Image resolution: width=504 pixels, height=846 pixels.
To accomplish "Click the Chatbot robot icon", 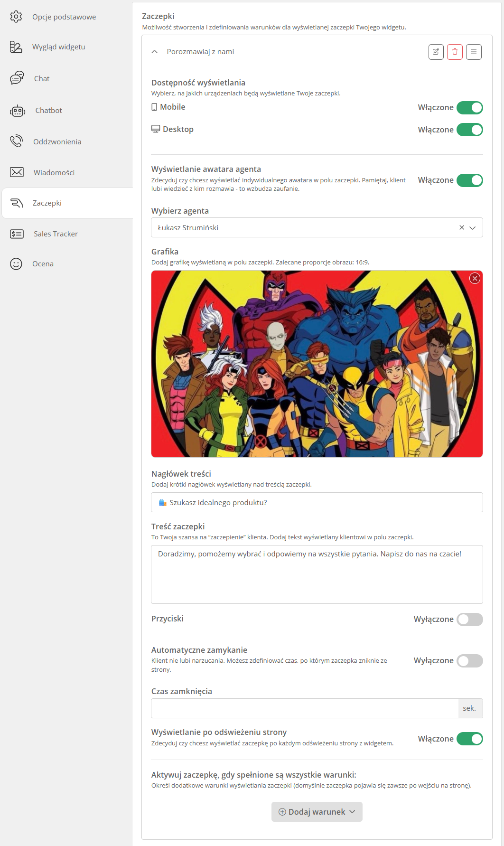I will click(18, 111).
